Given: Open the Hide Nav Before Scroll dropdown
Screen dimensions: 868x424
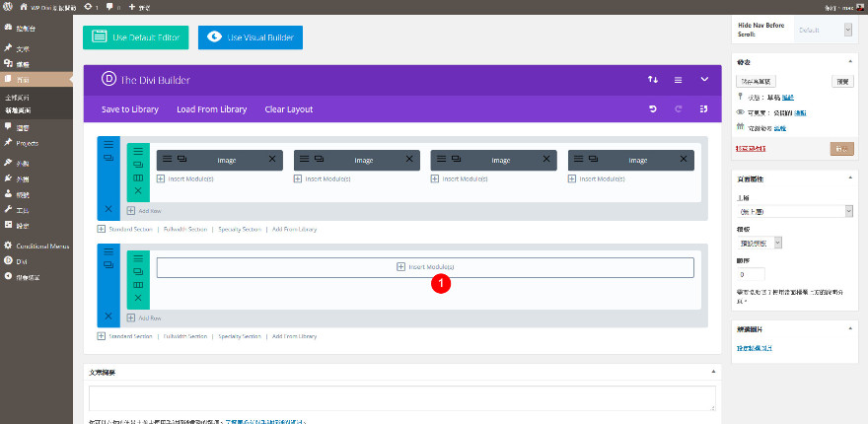Looking at the screenshot, I should tap(824, 30).
